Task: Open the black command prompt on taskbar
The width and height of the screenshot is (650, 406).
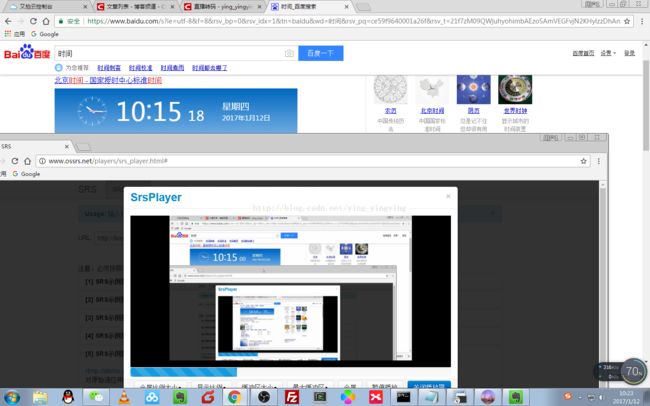Action: [403, 397]
